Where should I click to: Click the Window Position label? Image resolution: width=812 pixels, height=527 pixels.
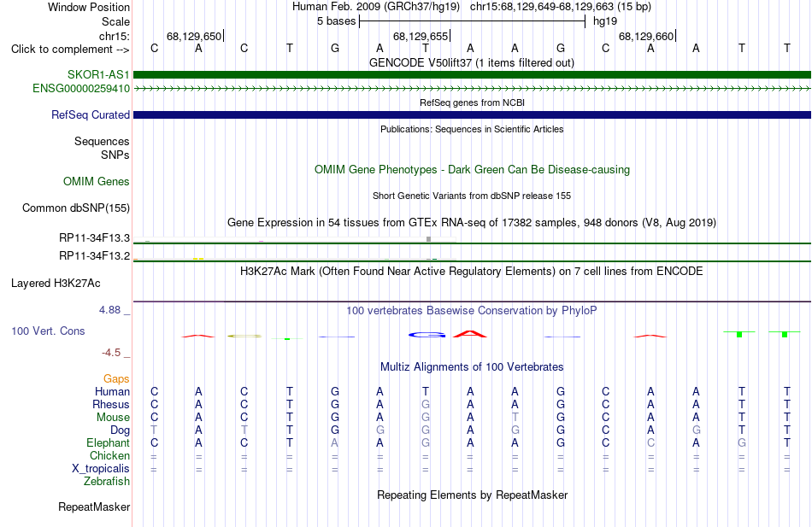point(89,7)
